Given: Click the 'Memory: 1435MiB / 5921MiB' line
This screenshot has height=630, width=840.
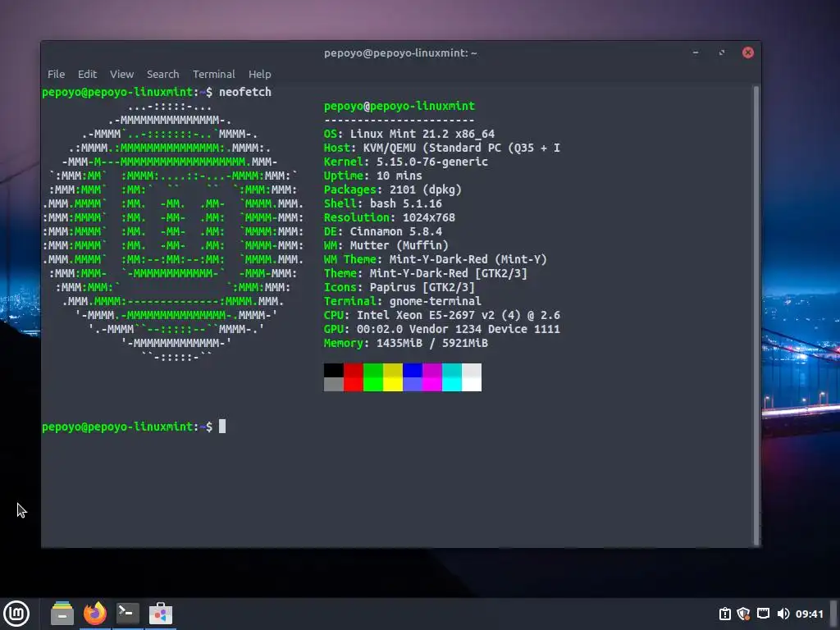Looking at the screenshot, I should 405,343.
